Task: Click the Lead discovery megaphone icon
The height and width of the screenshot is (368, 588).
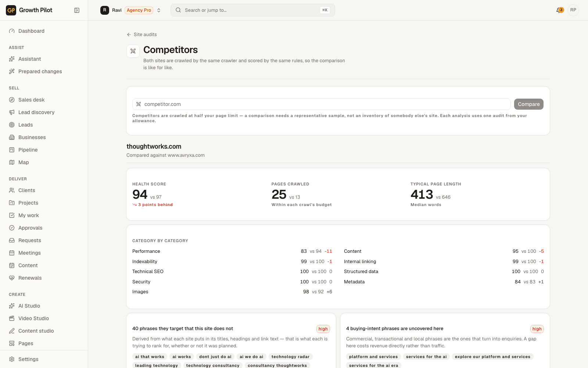Action: [12, 112]
